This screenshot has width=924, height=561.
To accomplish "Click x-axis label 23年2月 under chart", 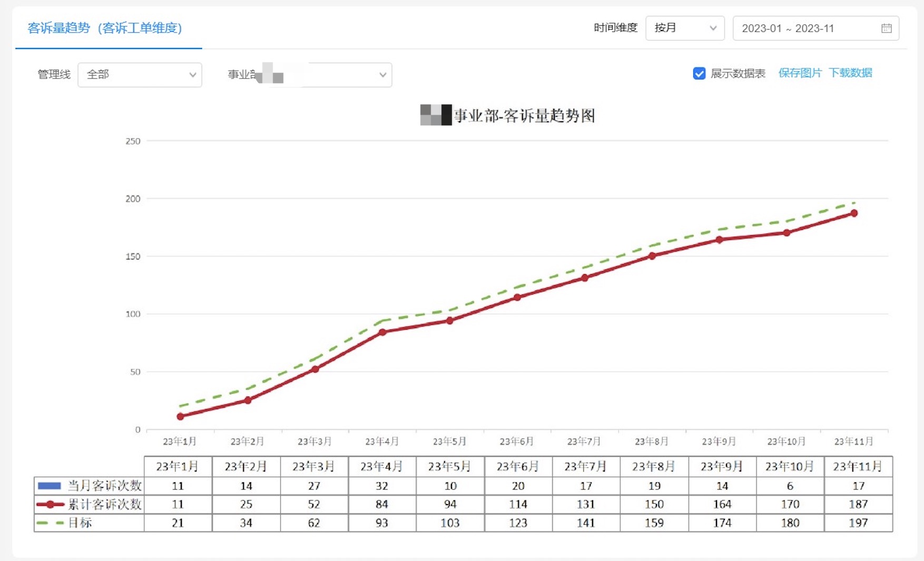I will [247, 441].
